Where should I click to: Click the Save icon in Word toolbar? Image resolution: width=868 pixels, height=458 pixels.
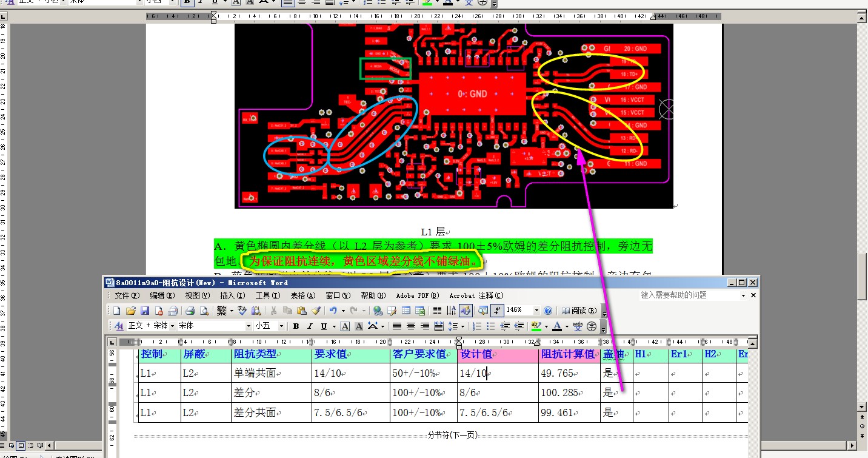(145, 311)
